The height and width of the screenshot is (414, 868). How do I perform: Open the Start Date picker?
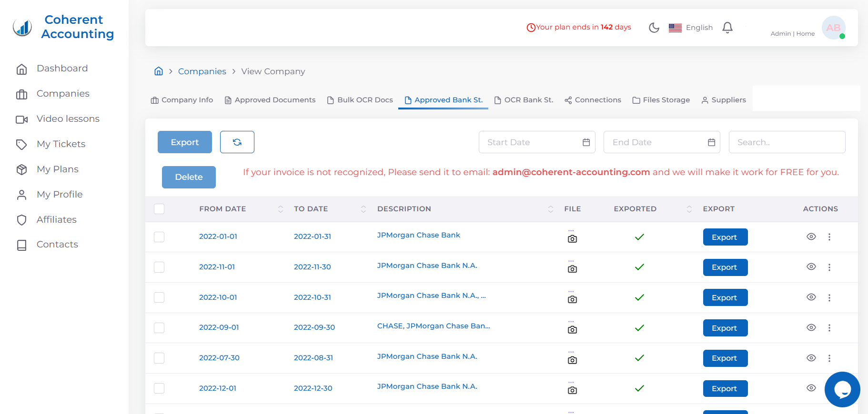536,142
